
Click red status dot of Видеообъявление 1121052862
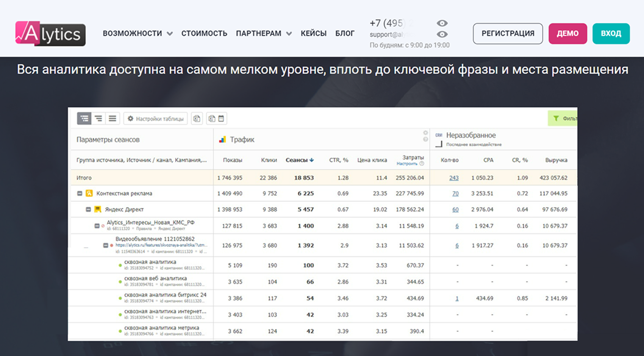112,245
